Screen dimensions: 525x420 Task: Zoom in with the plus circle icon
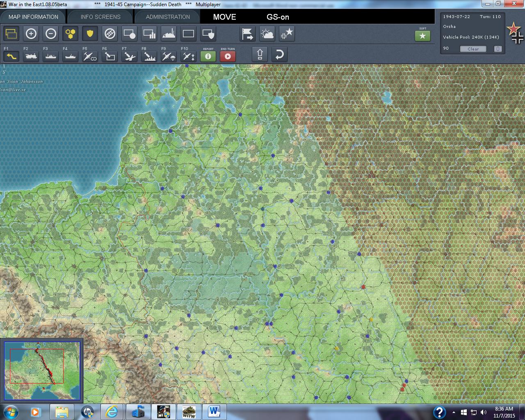click(x=31, y=34)
